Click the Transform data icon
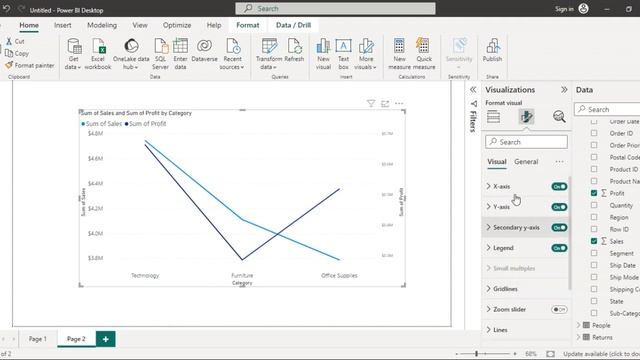Screen dimensions: 640x360 click(x=269, y=46)
